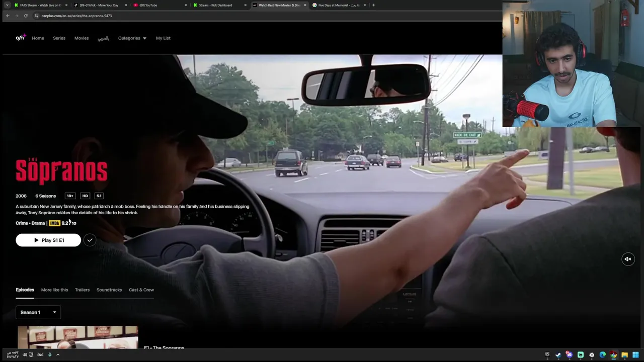This screenshot has height=362, width=644.
Task: Click the E1 episode thumbnail
Action: coord(78,337)
